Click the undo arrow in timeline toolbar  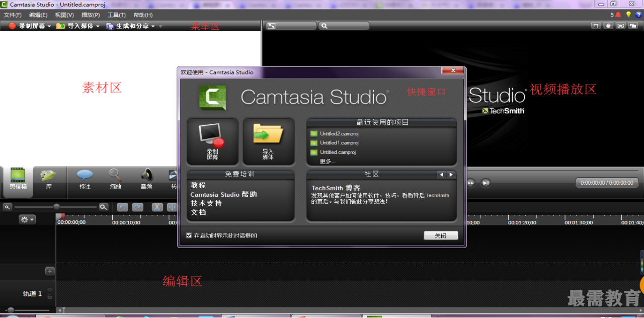122,207
